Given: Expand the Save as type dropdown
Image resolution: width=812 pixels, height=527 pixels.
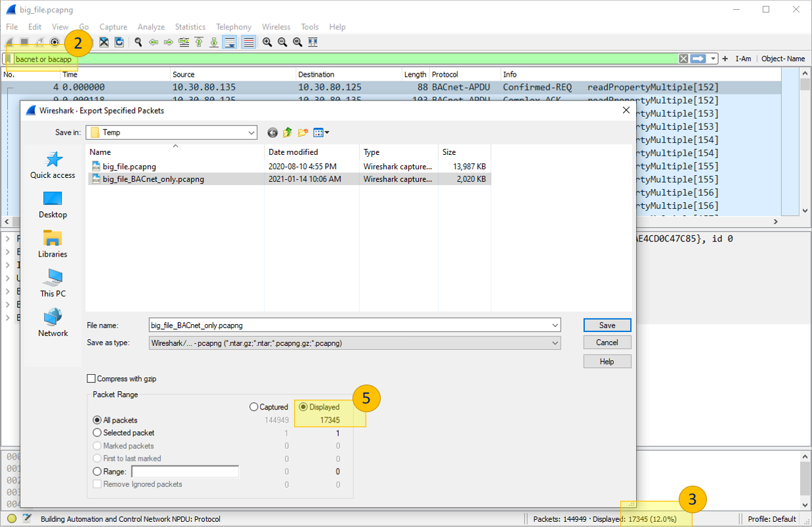Looking at the screenshot, I should click(555, 343).
